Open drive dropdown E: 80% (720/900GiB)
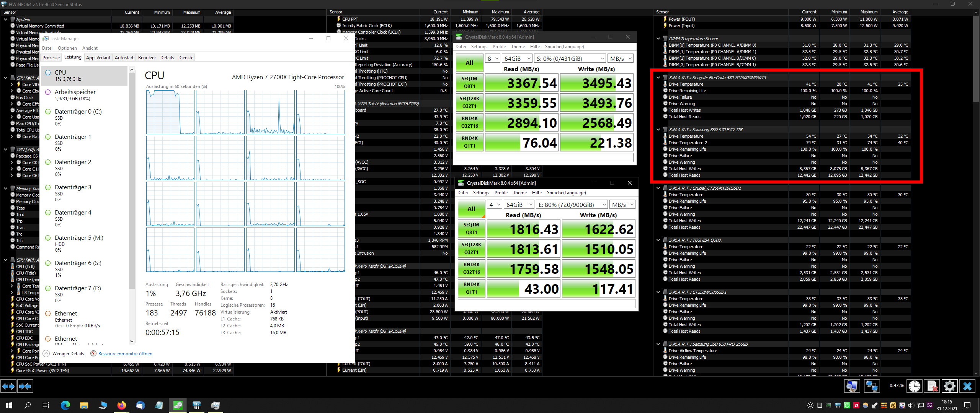 (x=572, y=205)
